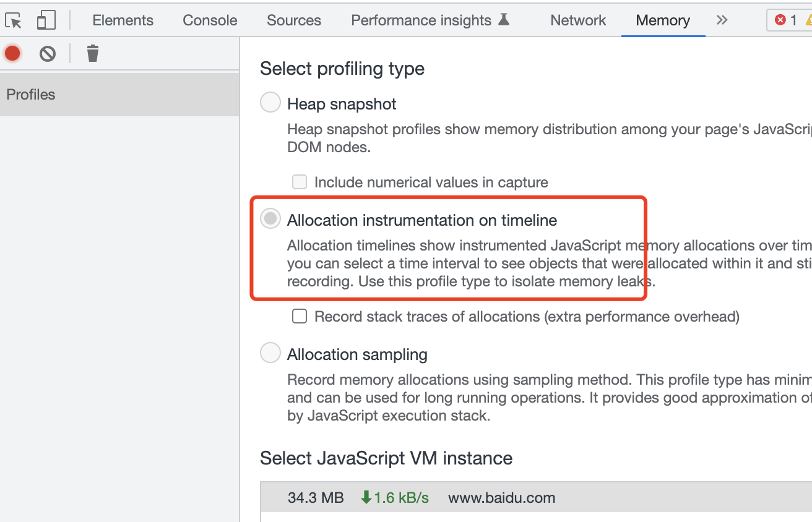Select the www.baidu.com VM instance
The image size is (812, 522).
[x=501, y=498]
